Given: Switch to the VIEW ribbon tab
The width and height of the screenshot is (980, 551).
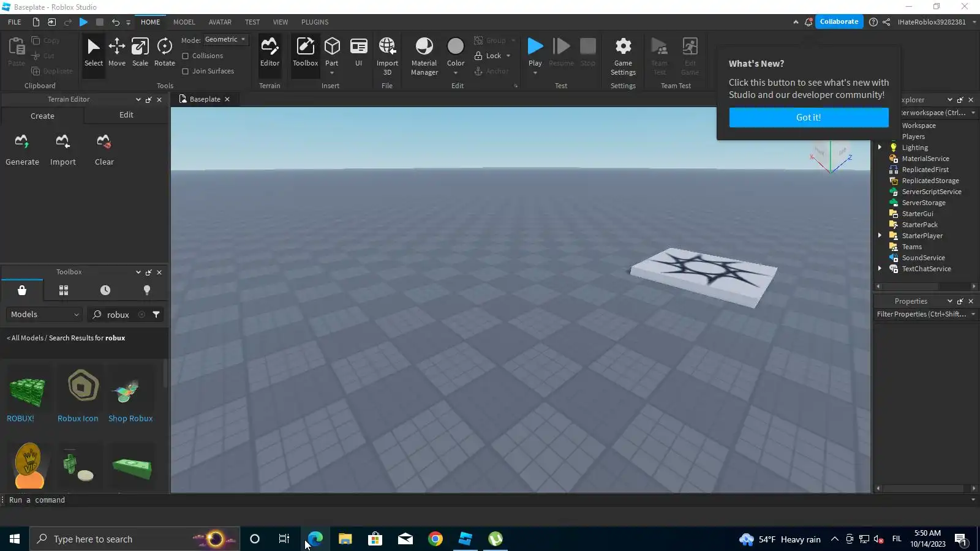Looking at the screenshot, I should (281, 22).
